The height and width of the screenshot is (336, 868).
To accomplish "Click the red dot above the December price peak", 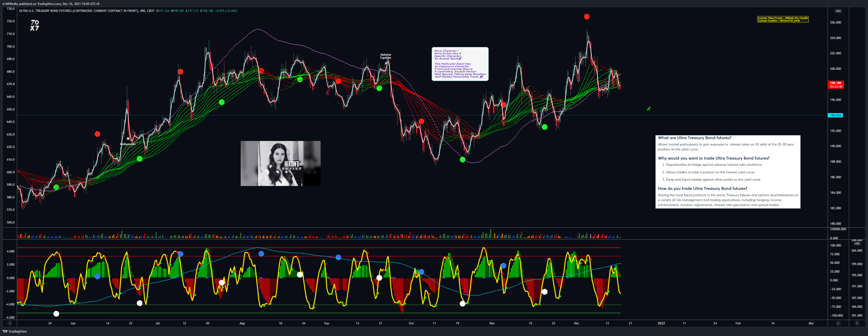I will pyautogui.click(x=587, y=17).
